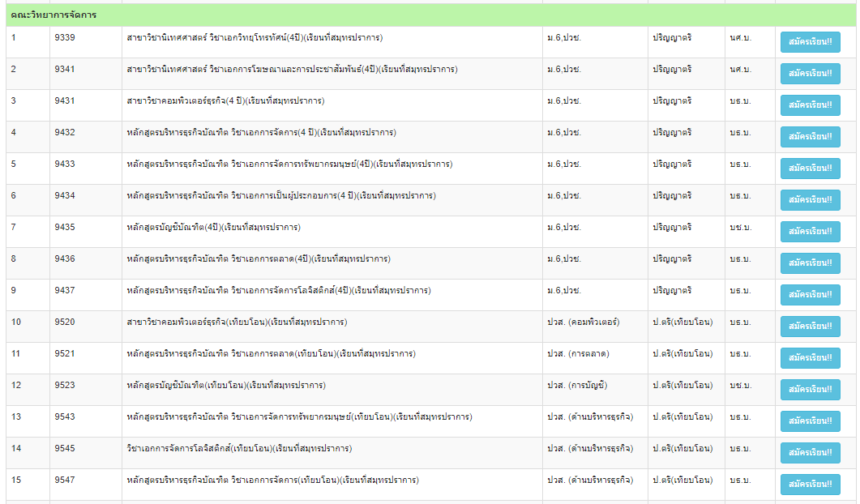Click สมัครเรียน button for course 9520
860x504 pixels.
pyautogui.click(x=810, y=327)
